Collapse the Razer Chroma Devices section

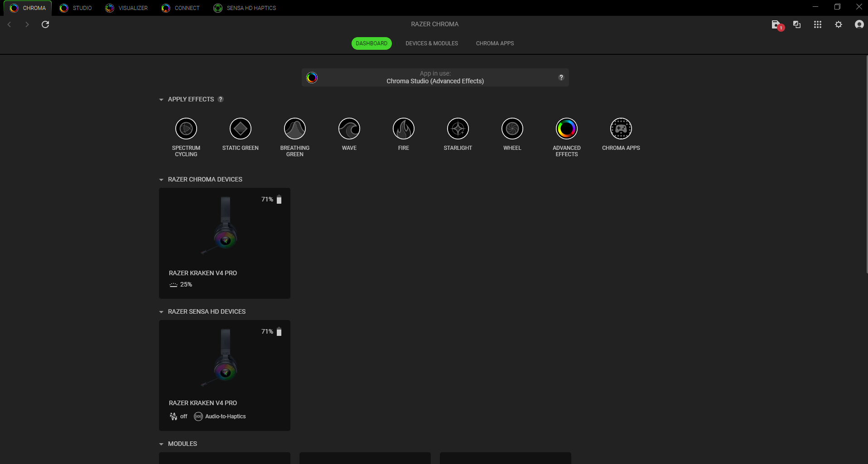coord(161,180)
